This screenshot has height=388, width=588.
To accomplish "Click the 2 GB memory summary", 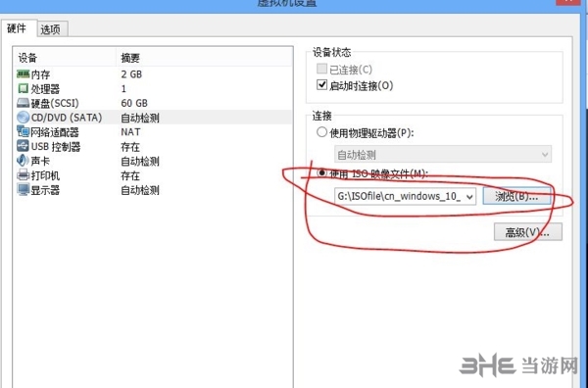I will (x=131, y=74).
